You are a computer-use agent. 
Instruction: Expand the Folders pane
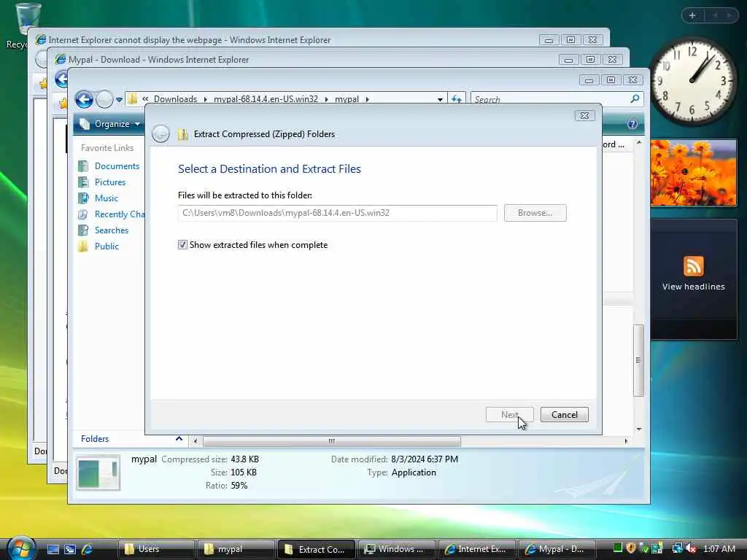pos(179,438)
